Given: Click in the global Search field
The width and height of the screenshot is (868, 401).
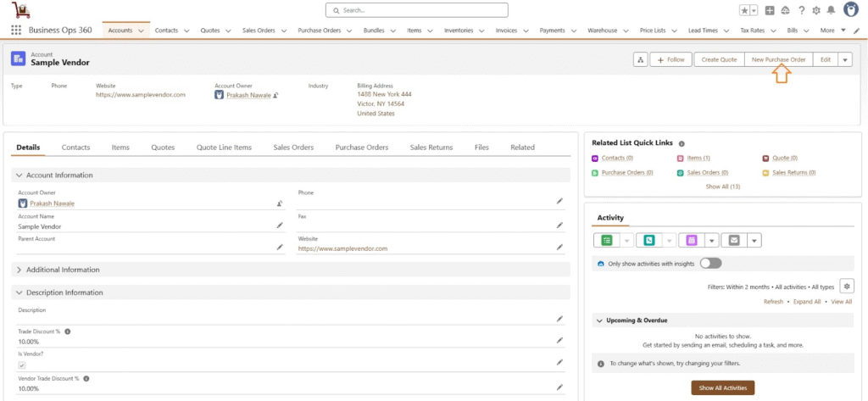Looking at the screenshot, I should (x=416, y=10).
